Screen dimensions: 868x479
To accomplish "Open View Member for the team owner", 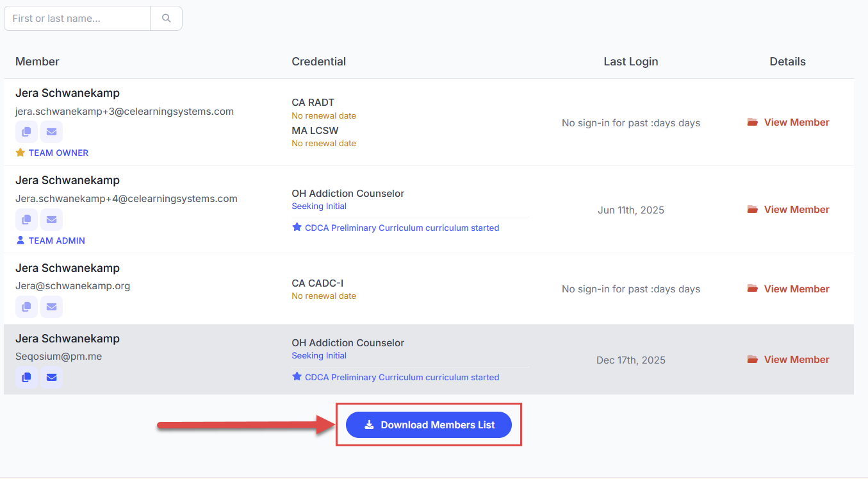I will click(x=789, y=122).
